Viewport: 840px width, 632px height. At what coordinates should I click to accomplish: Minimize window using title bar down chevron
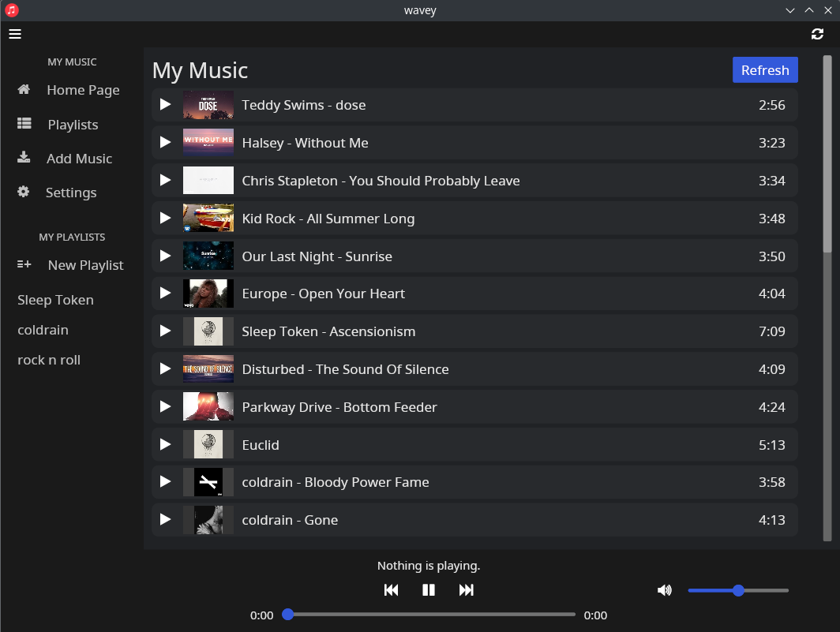[x=790, y=10]
